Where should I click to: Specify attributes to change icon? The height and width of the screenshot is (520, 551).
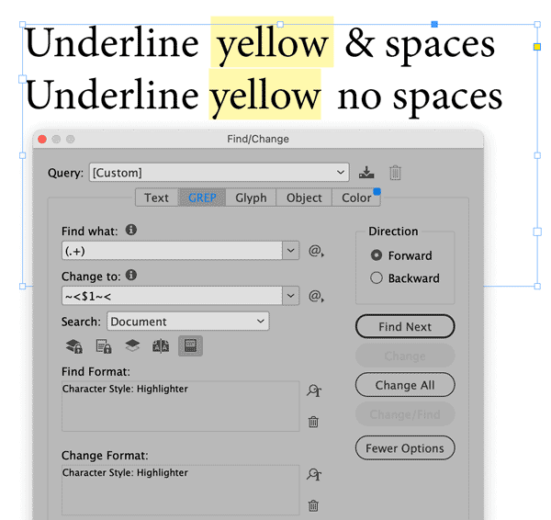[x=314, y=474]
